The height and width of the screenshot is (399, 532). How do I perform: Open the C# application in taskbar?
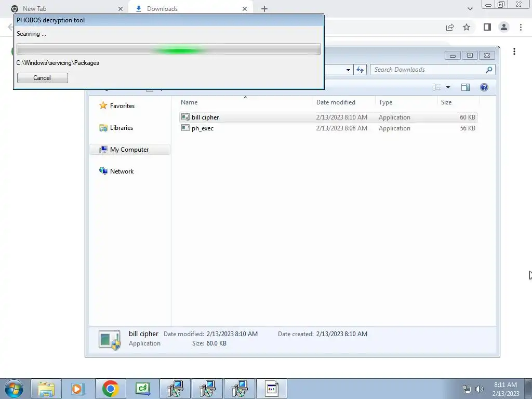pyautogui.click(x=142, y=389)
